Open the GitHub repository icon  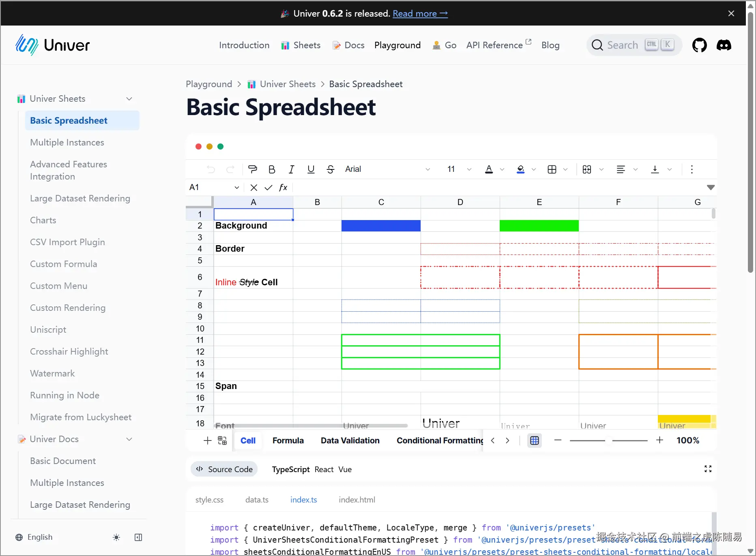coord(699,45)
